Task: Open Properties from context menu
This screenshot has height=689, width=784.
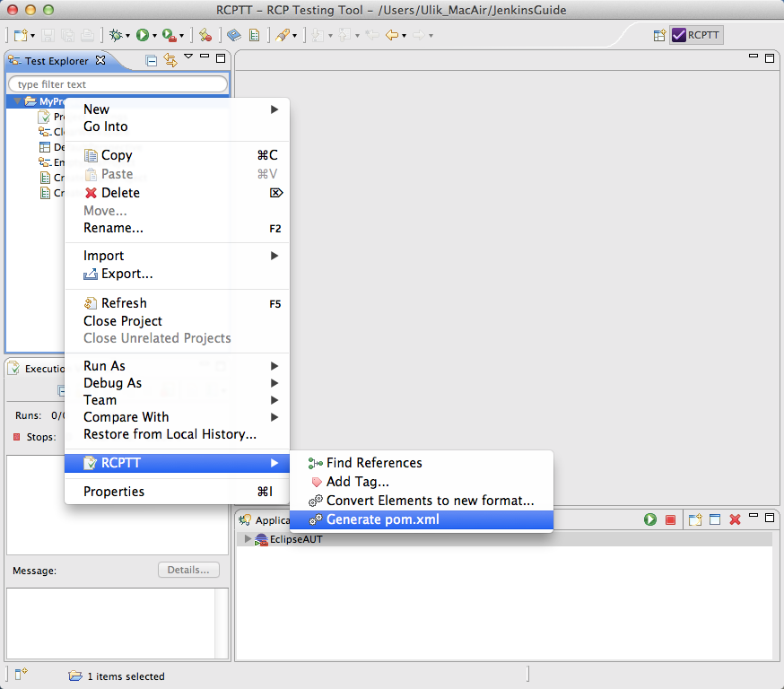Action: coord(177,492)
